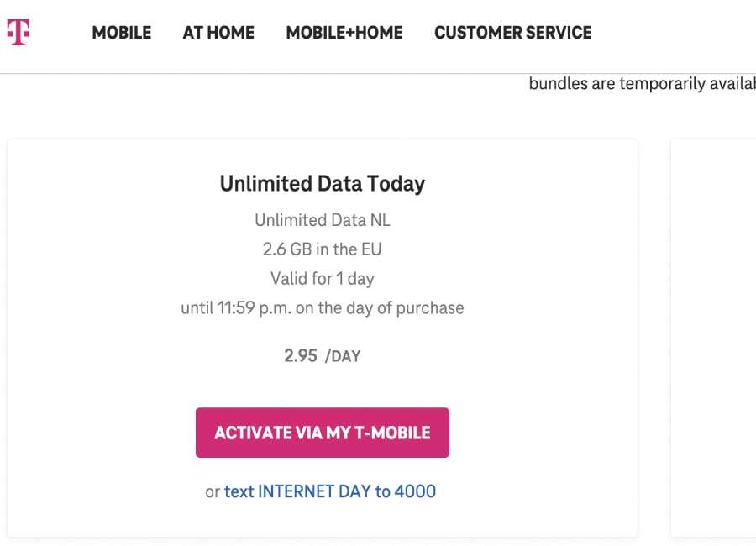Image resolution: width=756 pixels, height=546 pixels.
Task: Click the word or before the SMS link
Action: [213, 492]
